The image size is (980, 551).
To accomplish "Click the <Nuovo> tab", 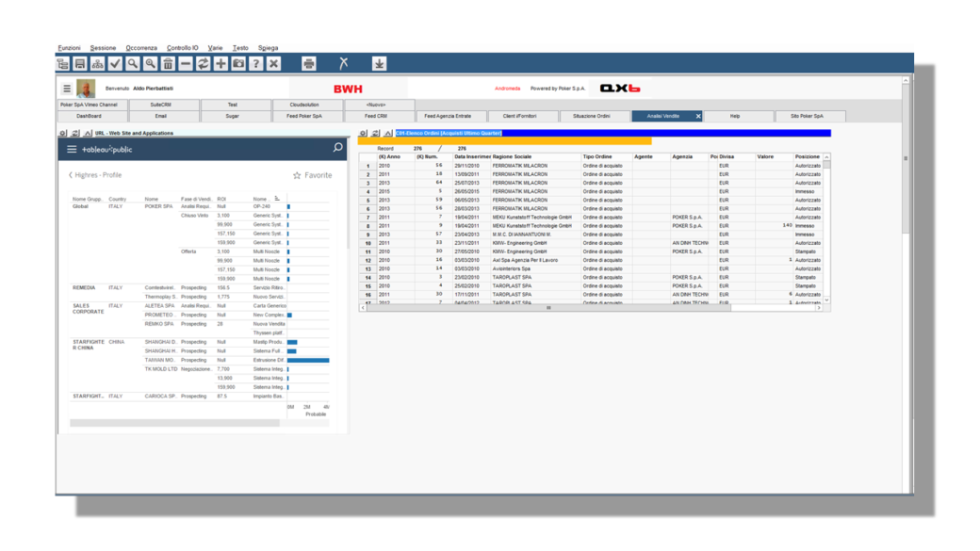I will click(380, 105).
